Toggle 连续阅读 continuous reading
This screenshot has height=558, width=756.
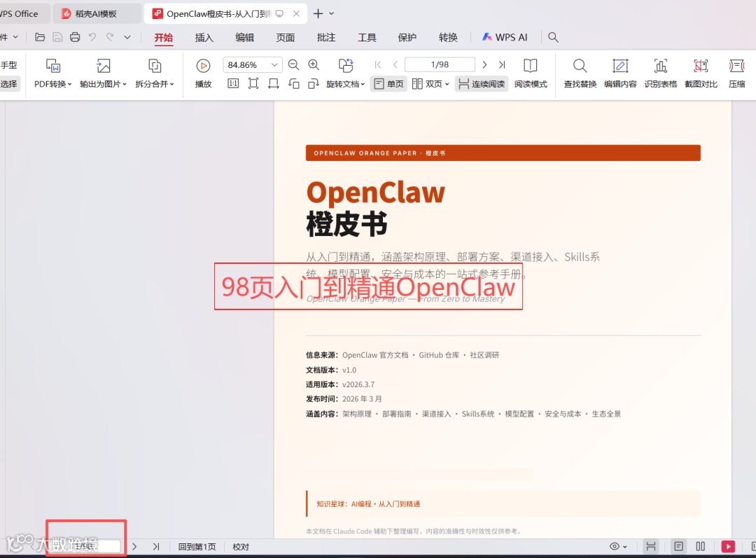click(481, 84)
